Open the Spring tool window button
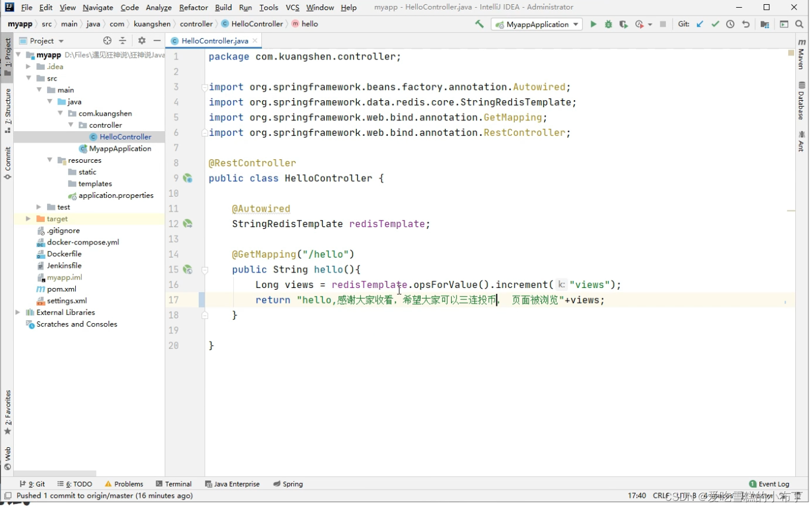 [288, 484]
